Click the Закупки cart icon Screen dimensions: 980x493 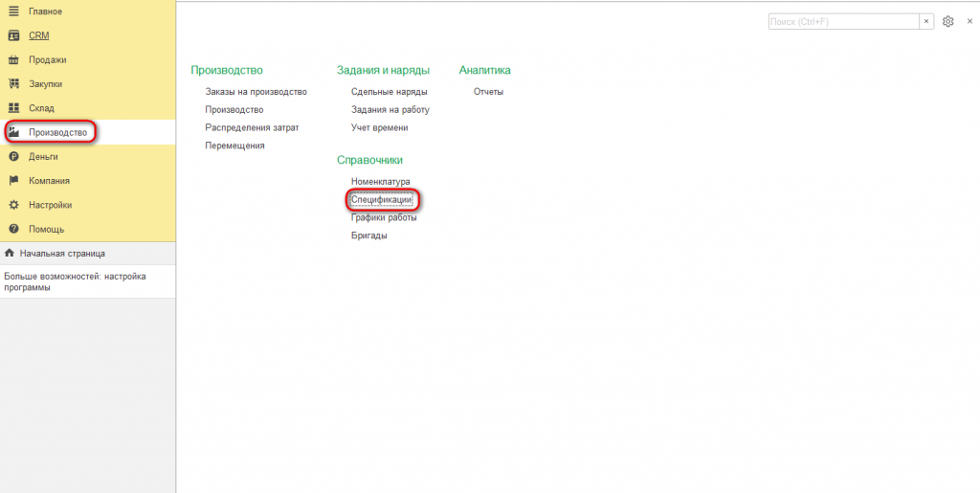(x=13, y=83)
